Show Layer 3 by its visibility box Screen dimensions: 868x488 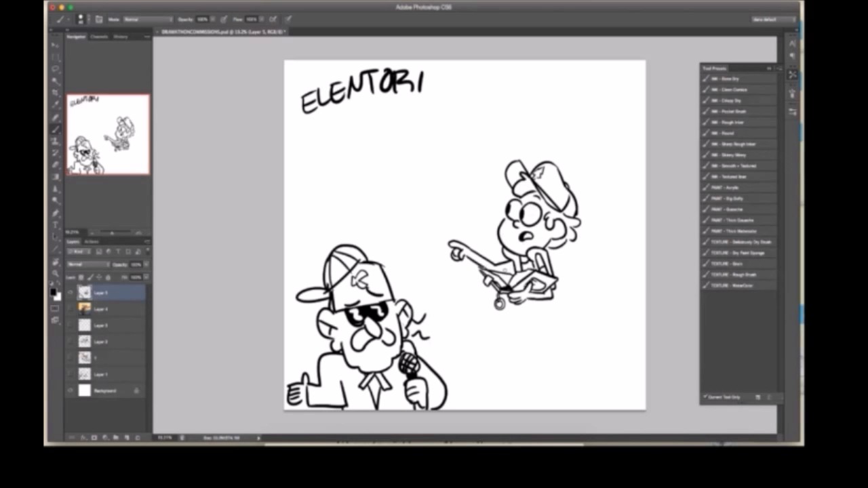[x=71, y=325]
